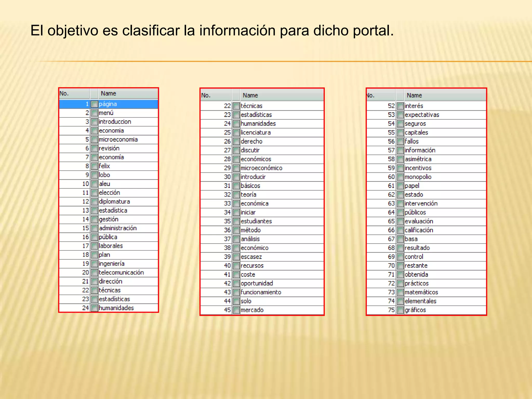
Task: Select the intervención attribute row
Action: [421, 204]
